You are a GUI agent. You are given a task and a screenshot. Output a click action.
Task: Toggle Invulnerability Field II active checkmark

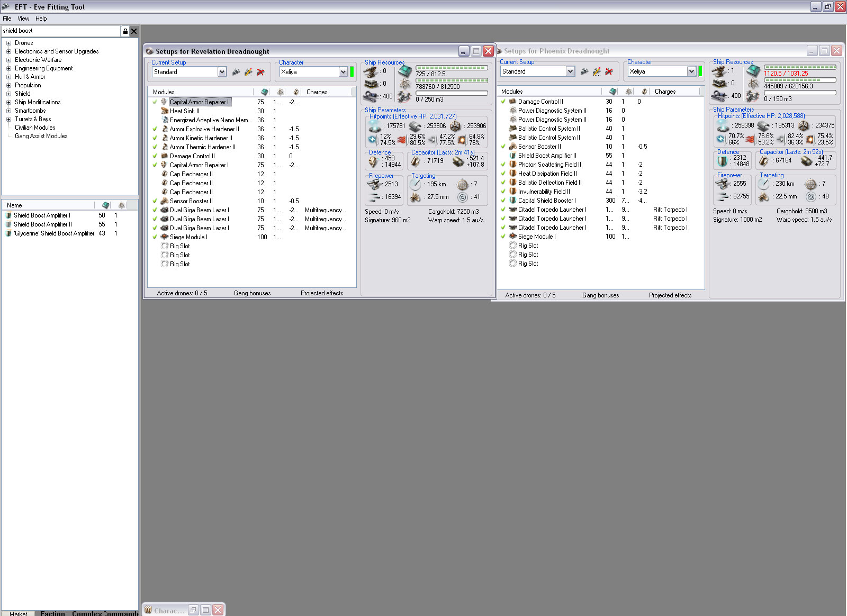click(503, 192)
